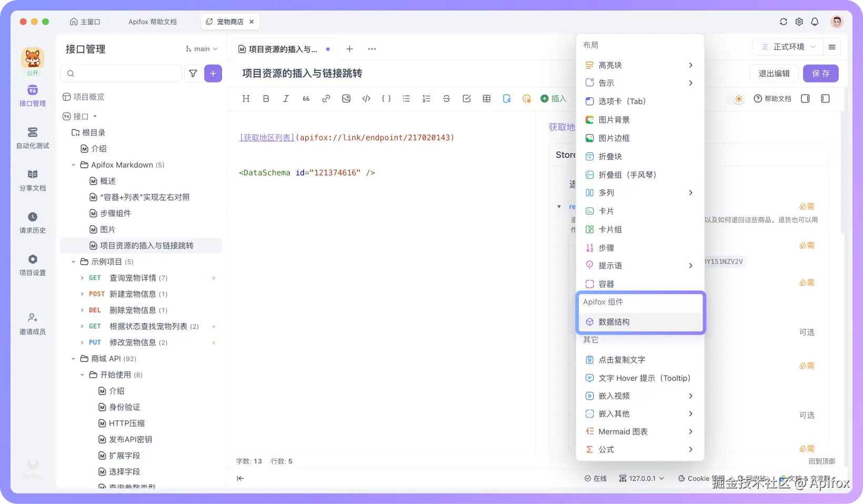Open settings via the top-right gear icon
863x504 pixels.
[x=799, y=22]
